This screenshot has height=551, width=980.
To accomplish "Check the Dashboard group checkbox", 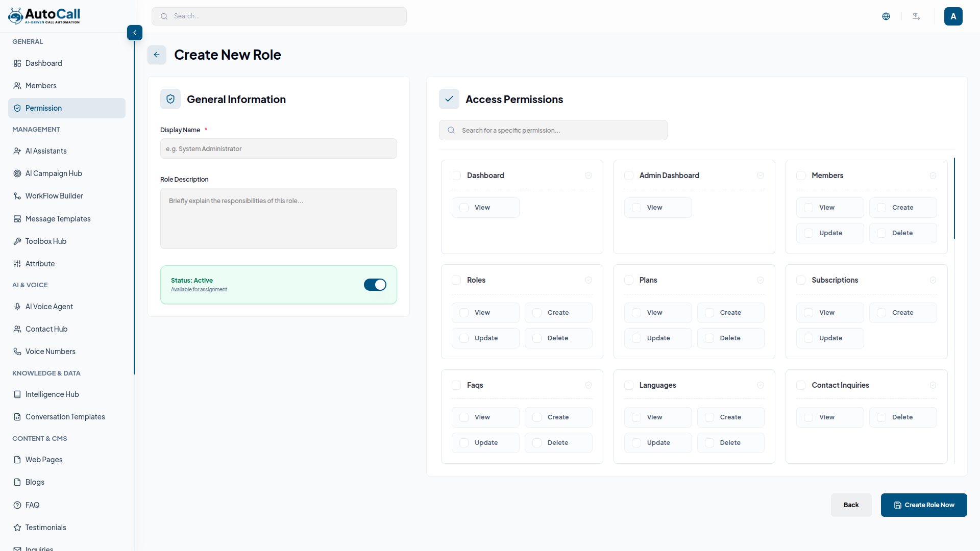I will (456, 176).
